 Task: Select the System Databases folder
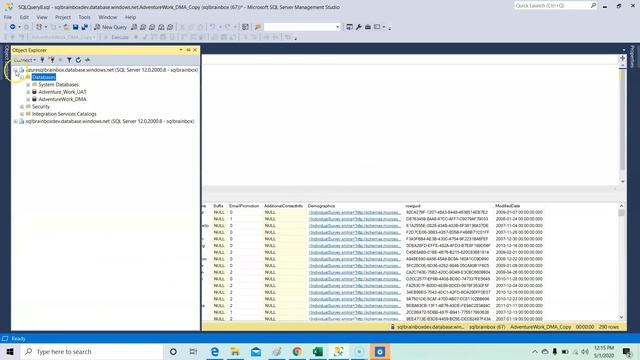pyautogui.click(x=58, y=84)
